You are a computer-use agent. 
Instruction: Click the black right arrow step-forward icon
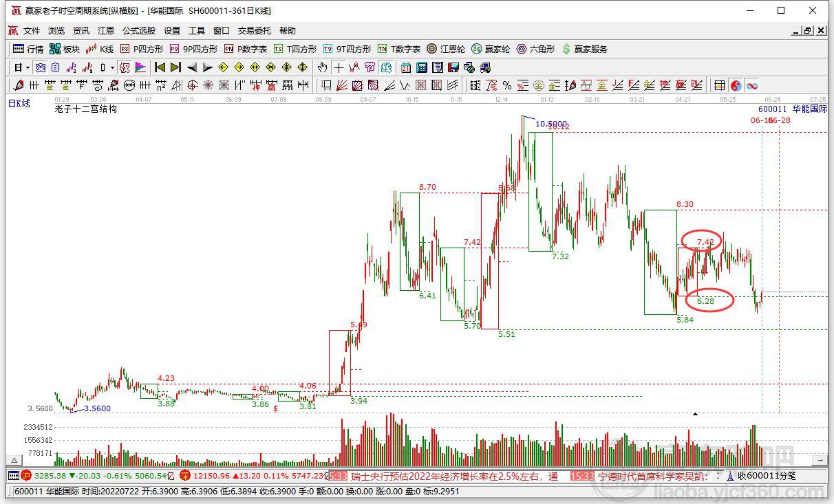[x=207, y=67]
